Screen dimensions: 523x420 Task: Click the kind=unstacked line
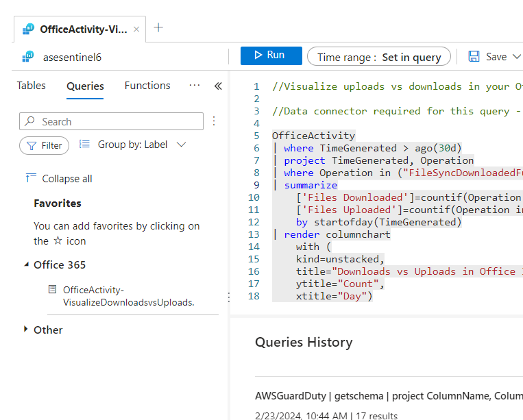[x=340, y=259]
